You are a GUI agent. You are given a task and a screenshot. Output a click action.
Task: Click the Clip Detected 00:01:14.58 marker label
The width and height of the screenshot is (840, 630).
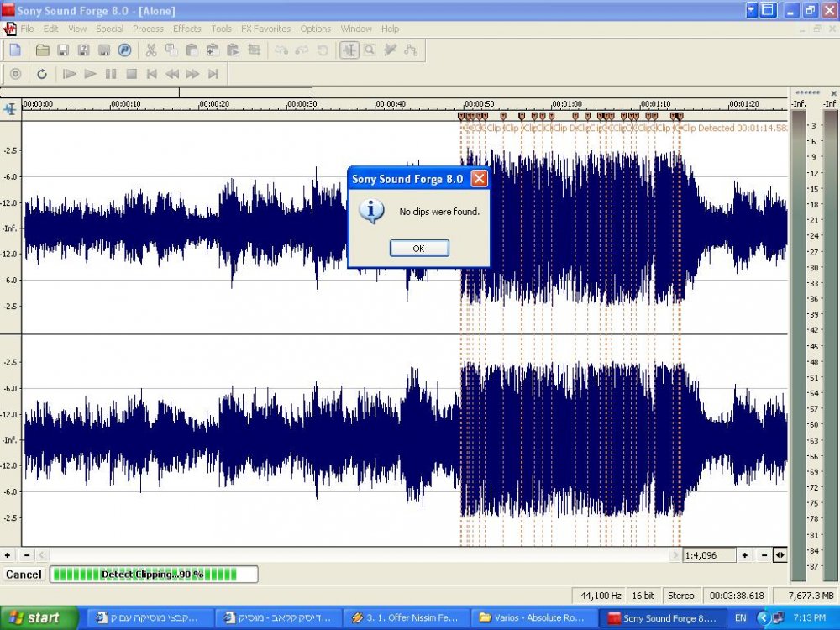[x=734, y=128]
